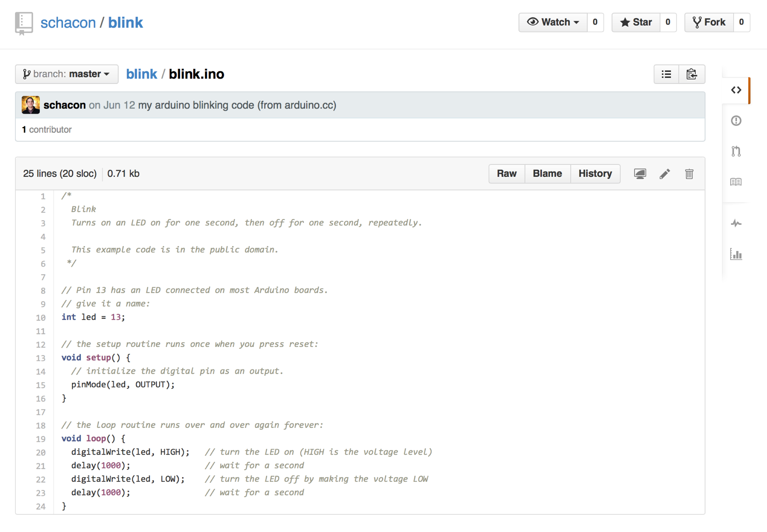Viewport: 767px width, 532px height.
Task: Star the blink repository
Action: (636, 22)
